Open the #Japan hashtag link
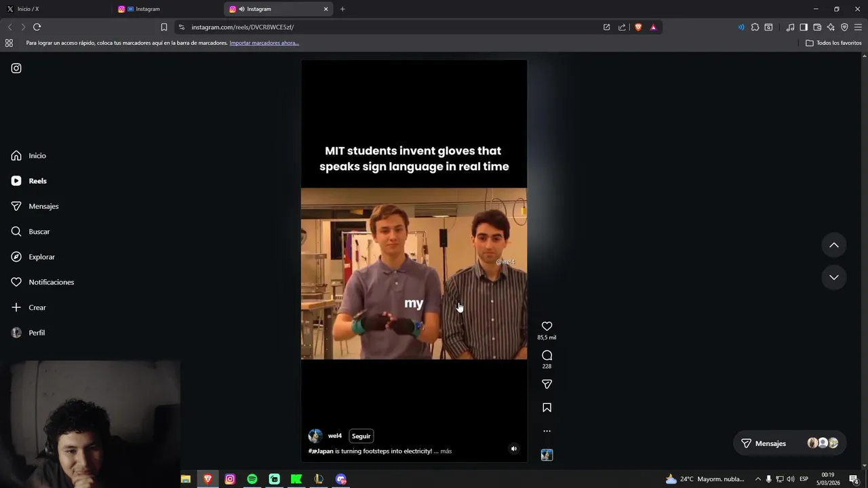Image resolution: width=868 pixels, height=488 pixels. pos(321,451)
